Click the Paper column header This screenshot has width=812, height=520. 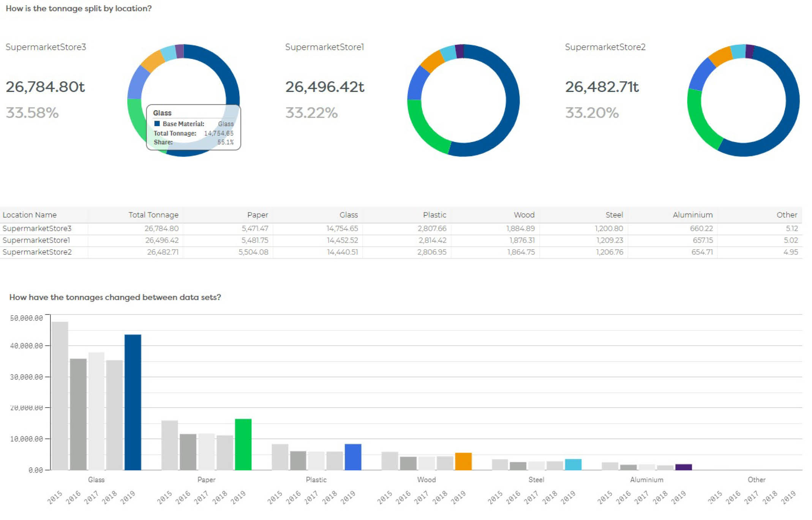point(257,215)
